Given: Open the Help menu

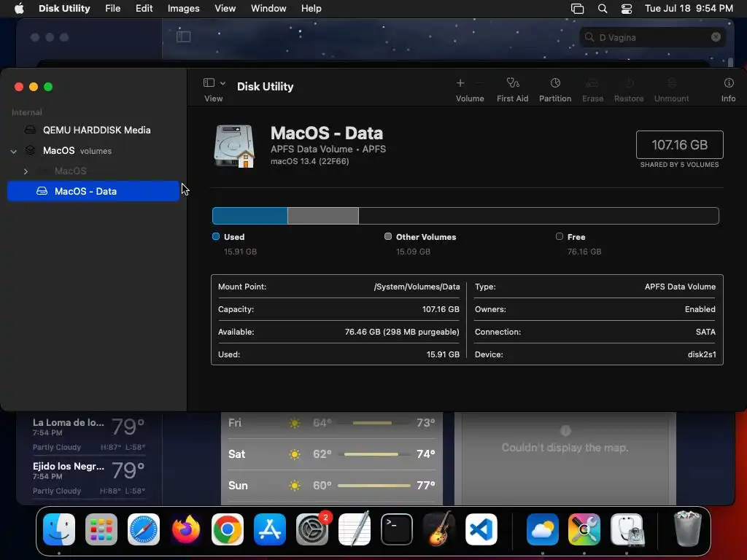Looking at the screenshot, I should point(311,9).
